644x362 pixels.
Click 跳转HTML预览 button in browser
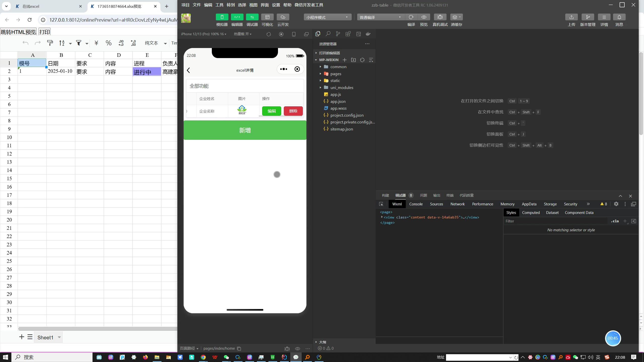point(19,32)
